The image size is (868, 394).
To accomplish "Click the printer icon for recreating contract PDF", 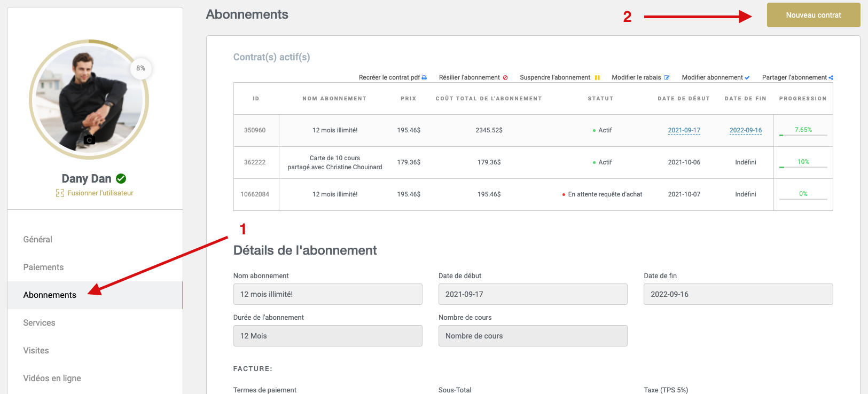I will [x=424, y=78].
